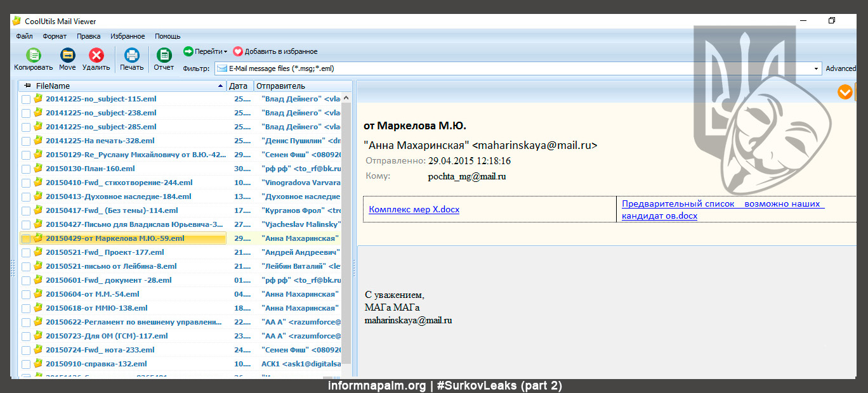868x393 pixels.
Task: Click the Move toolbar icon
Action: tap(67, 56)
